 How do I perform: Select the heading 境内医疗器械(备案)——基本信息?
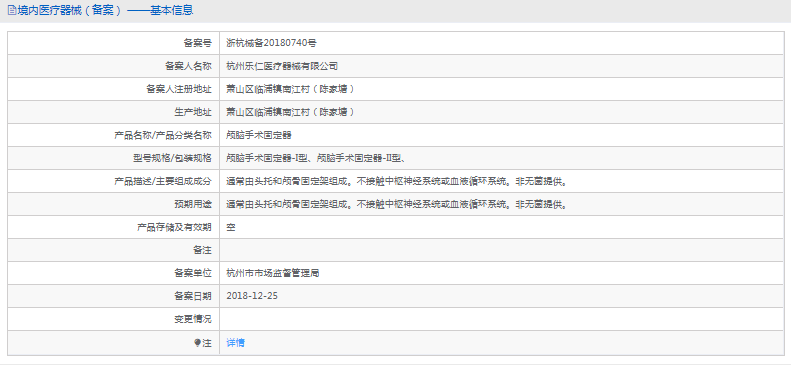(x=105, y=10)
